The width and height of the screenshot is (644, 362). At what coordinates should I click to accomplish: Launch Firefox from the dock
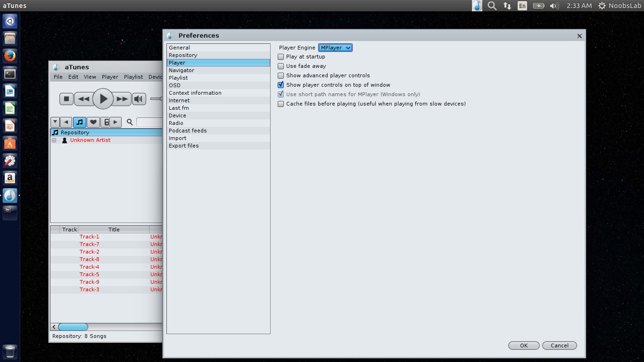click(10, 56)
